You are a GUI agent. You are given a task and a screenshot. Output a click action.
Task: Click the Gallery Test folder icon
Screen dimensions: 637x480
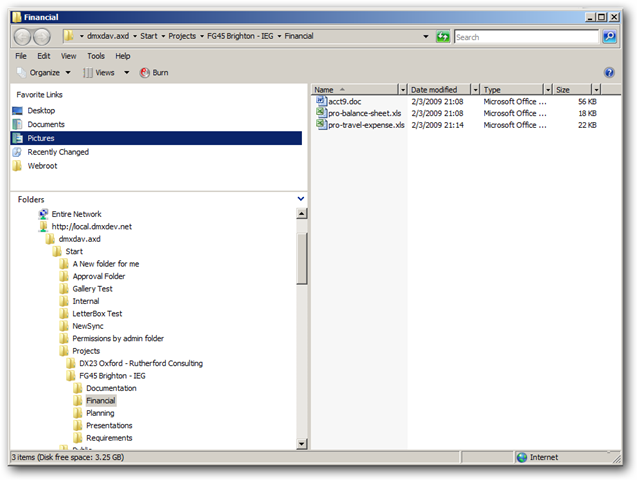point(64,289)
